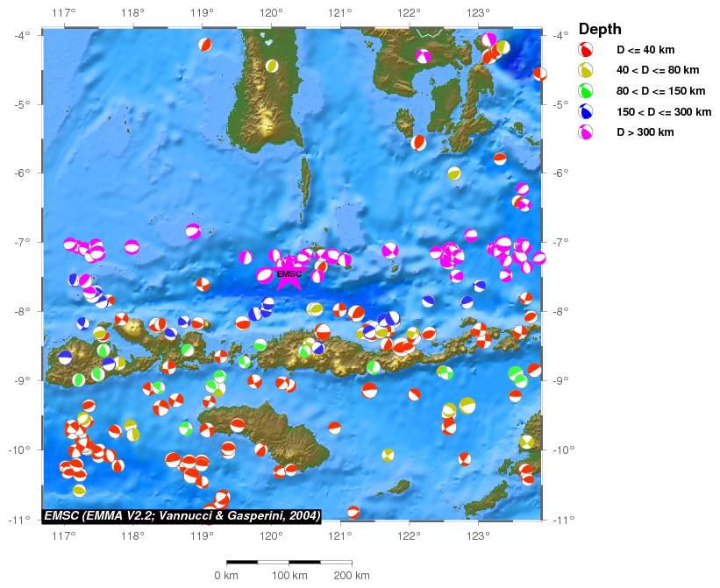Click the yellow beachball on the South Sulawesi peninsula

point(272,66)
